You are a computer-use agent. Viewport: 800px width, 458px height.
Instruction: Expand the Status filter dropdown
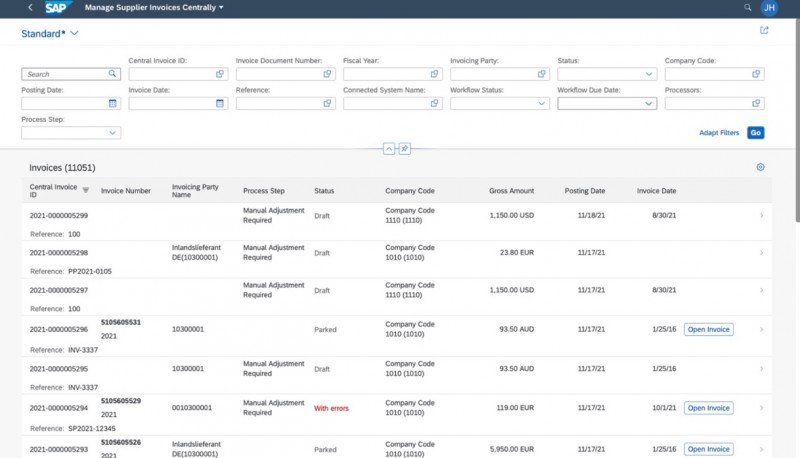(x=649, y=74)
